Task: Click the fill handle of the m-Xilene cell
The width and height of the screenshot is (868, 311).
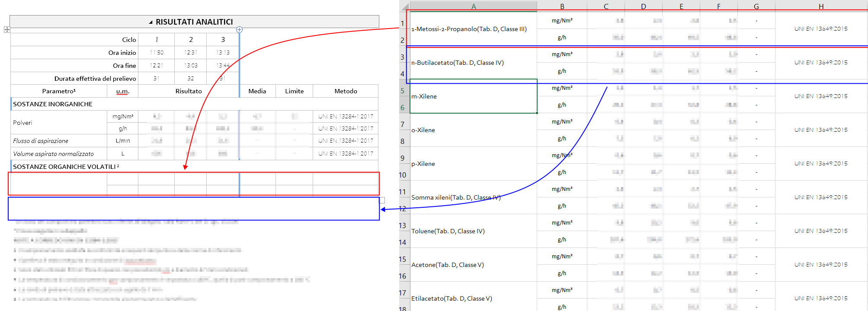Action: click(x=537, y=113)
